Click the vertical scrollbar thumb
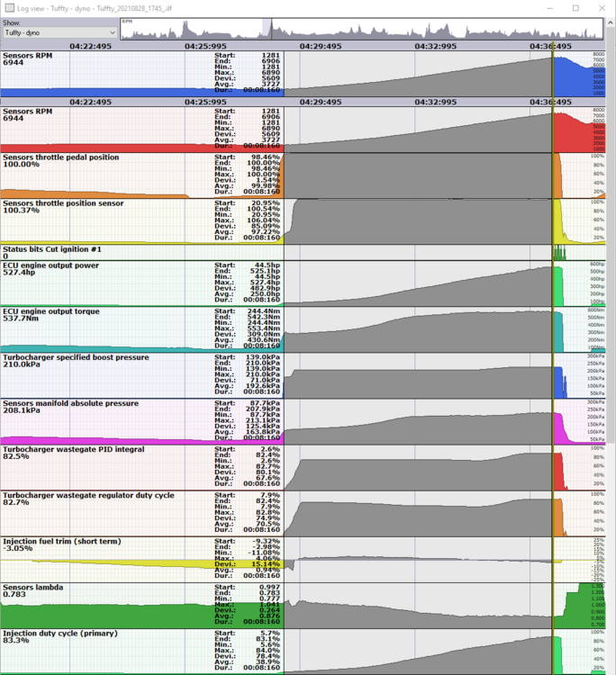The height and width of the screenshot is (675, 616). point(611,236)
